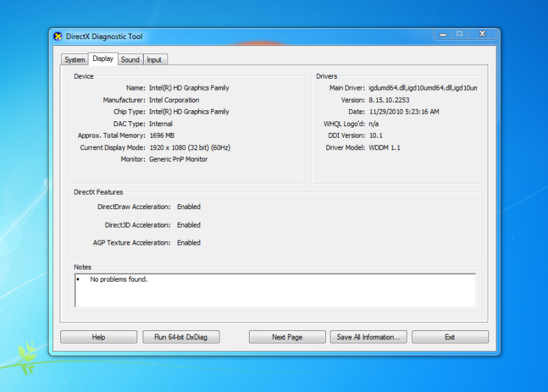
Task: Click AGP Texture Acceleration 'Enabled' status
Action: point(189,243)
